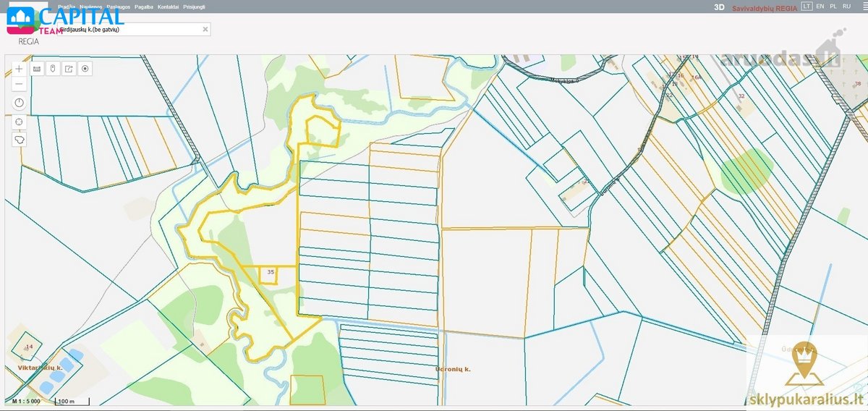868x411 pixels.
Task: Zoom in with the plus button
Action: 19,69
